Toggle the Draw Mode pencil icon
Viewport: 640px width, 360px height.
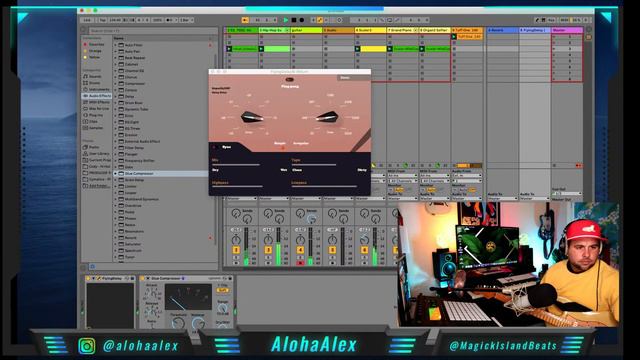click(537, 20)
